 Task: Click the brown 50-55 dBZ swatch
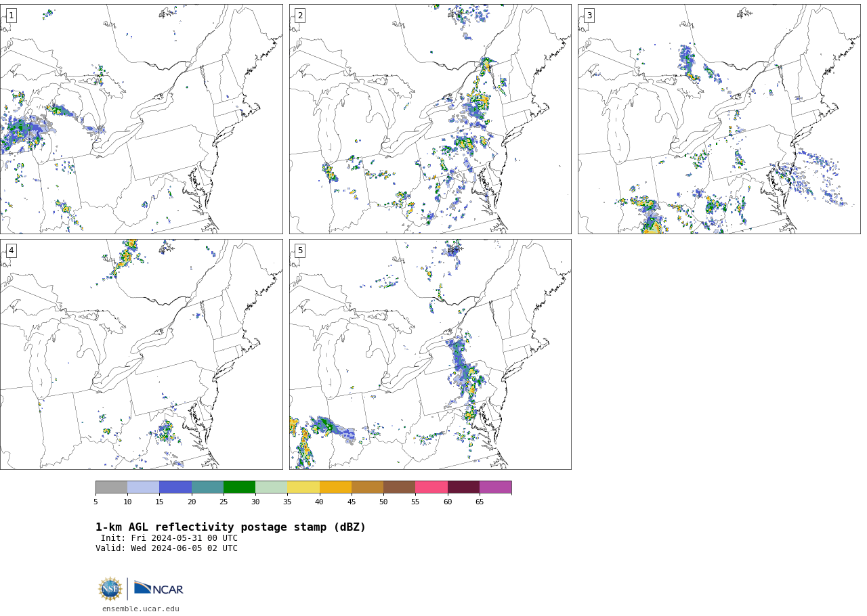pos(399,487)
